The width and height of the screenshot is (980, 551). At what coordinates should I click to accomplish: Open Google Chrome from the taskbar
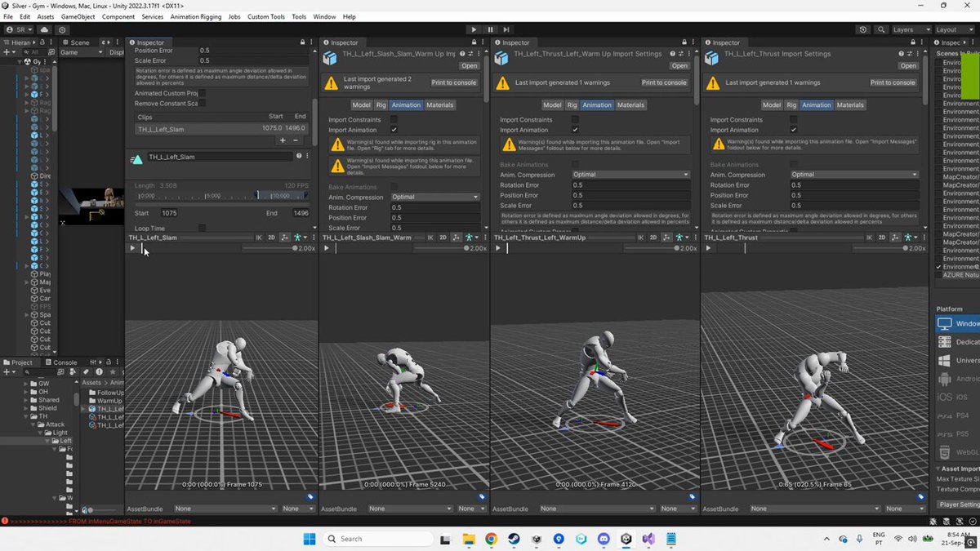coord(491,539)
